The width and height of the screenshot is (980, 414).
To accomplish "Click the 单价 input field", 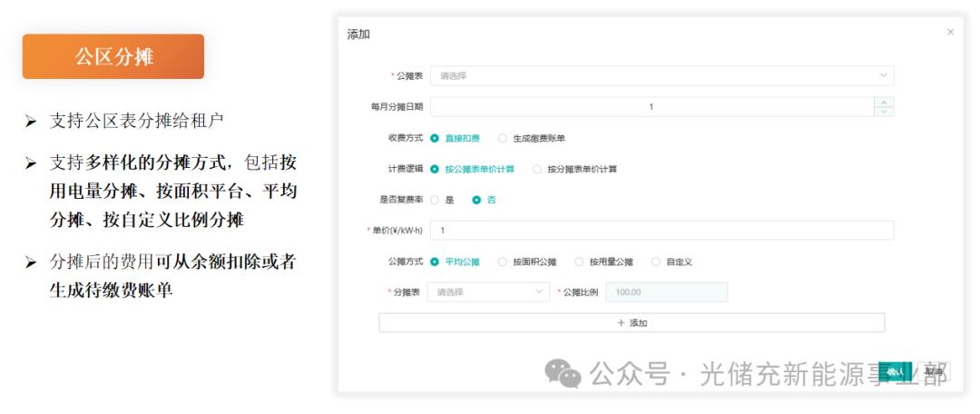I will click(x=661, y=230).
